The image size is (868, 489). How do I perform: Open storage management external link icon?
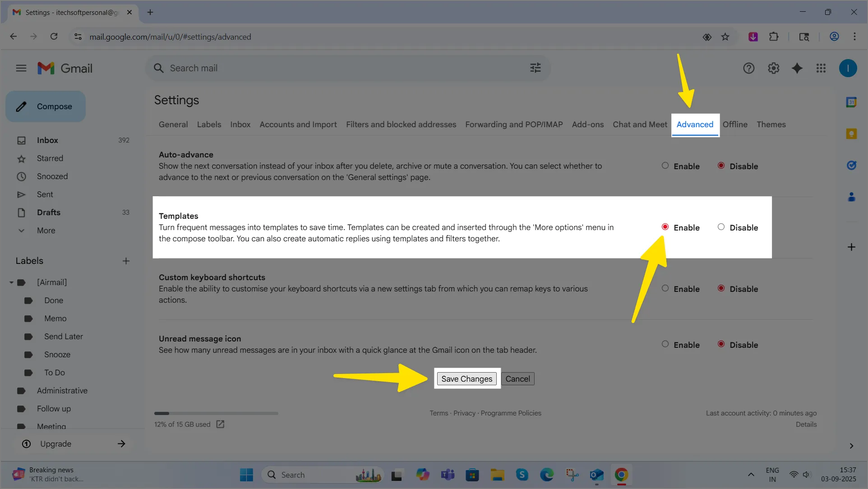pos(220,424)
